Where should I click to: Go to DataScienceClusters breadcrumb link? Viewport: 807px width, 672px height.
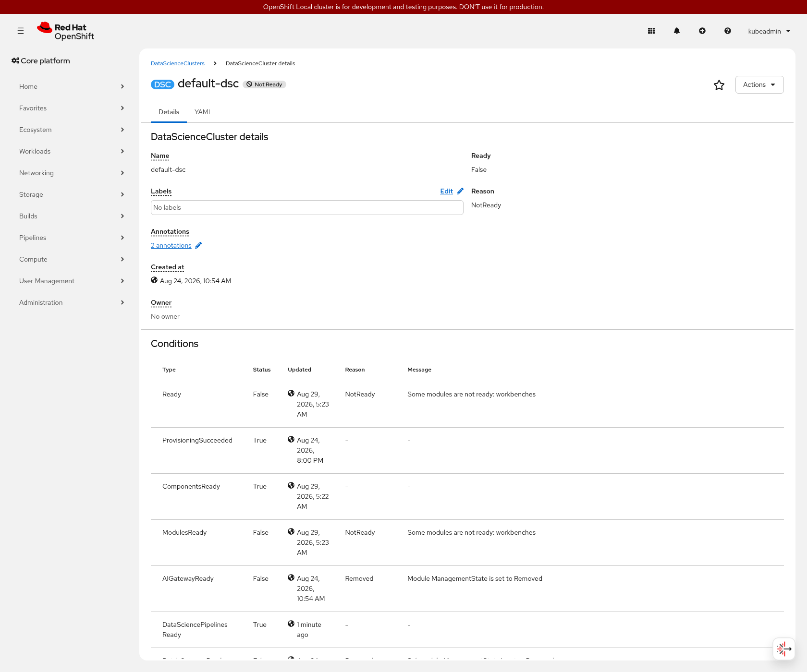[178, 63]
